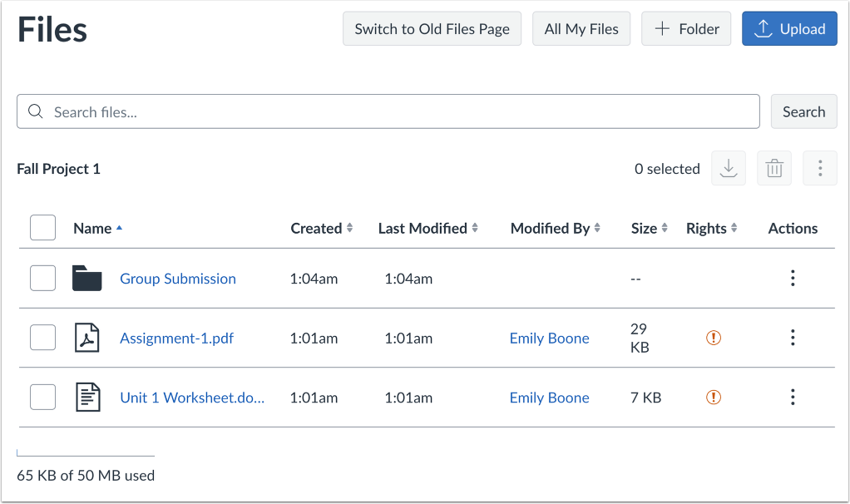This screenshot has width=850, height=504.
Task: Click 1:04am Created time of Group Submission
Action: (314, 279)
